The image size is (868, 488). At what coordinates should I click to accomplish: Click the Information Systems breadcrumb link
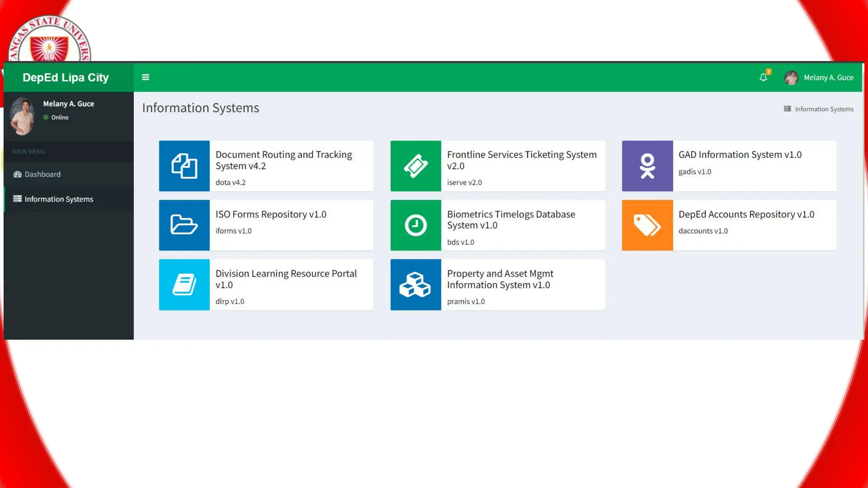click(823, 109)
